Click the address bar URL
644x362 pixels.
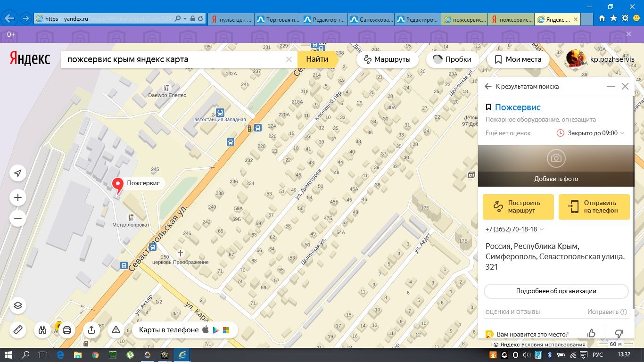coord(108,19)
